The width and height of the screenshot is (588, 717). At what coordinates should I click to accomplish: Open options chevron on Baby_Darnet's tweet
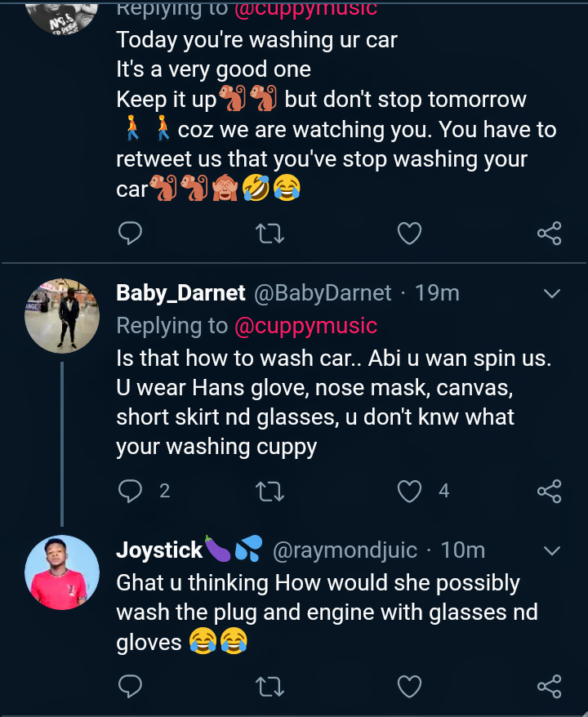pos(552,293)
